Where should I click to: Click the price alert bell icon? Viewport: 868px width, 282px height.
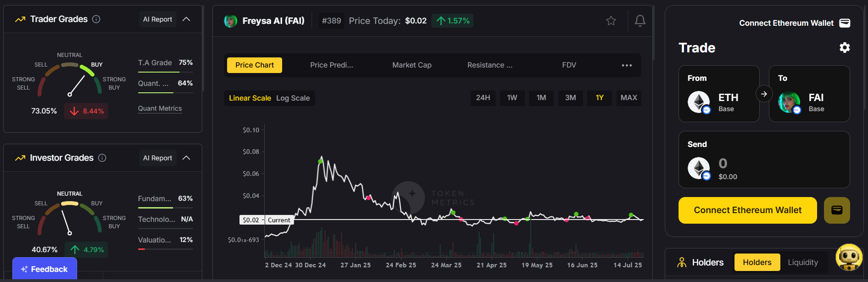(x=640, y=21)
